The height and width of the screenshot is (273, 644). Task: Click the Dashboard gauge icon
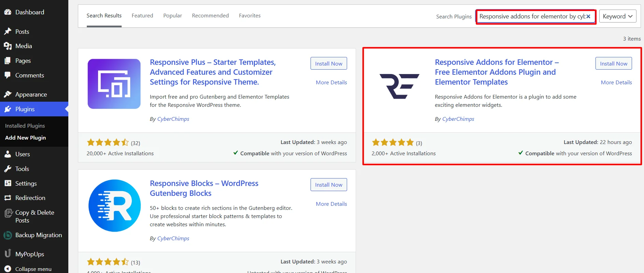(8, 12)
